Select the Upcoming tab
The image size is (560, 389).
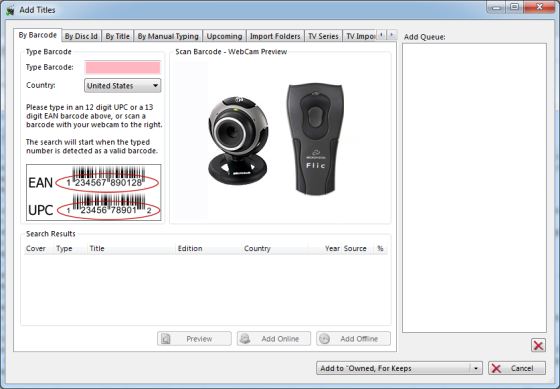pos(224,36)
